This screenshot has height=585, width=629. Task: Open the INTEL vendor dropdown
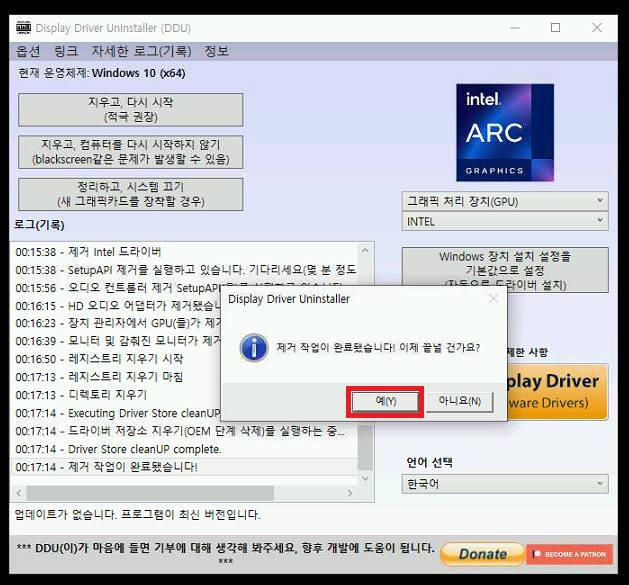pos(505,221)
